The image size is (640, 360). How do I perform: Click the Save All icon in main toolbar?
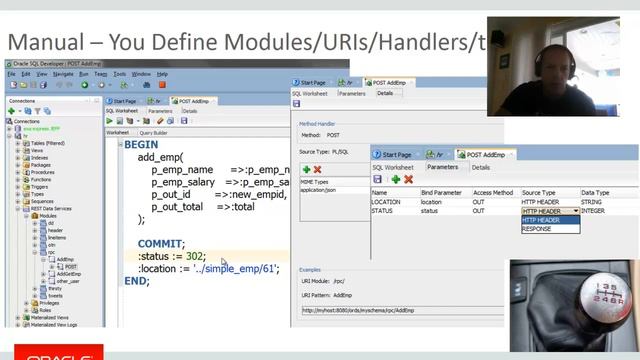click(x=43, y=85)
